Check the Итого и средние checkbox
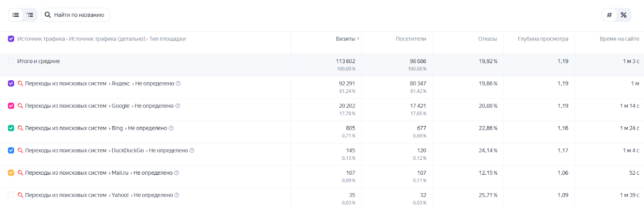Viewport: 644px width, 206px height. point(11,61)
